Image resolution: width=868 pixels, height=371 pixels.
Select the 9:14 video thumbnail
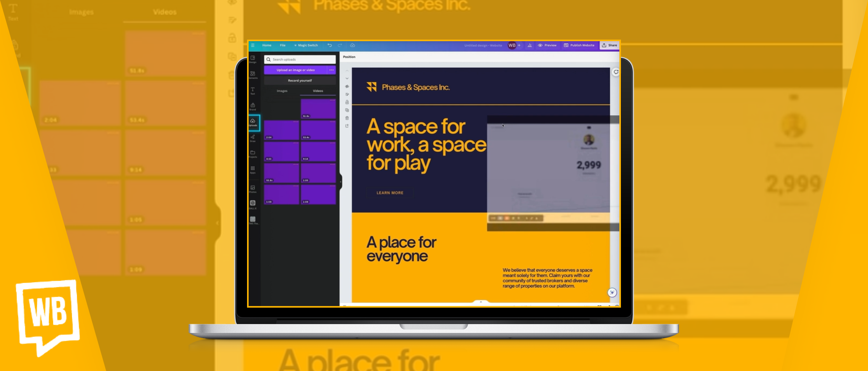click(x=318, y=152)
